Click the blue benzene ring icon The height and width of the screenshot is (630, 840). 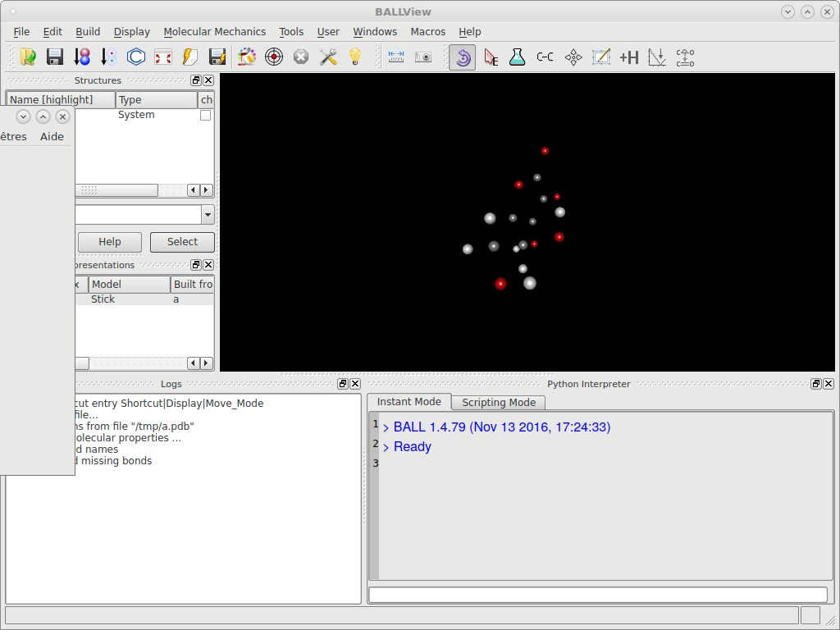pyautogui.click(x=136, y=57)
